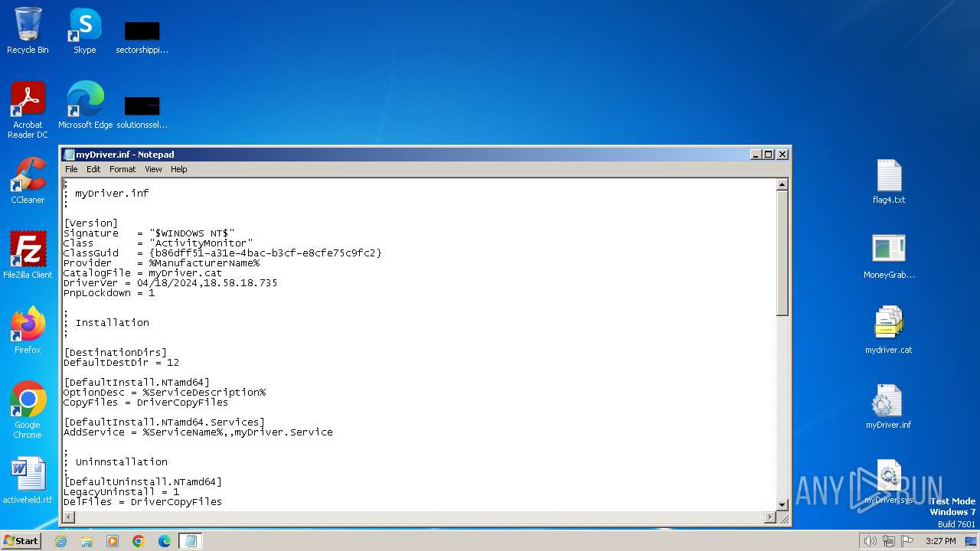Click the horizontal scroll right arrow
This screenshot has height=551, width=980.
click(x=770, y=517)
